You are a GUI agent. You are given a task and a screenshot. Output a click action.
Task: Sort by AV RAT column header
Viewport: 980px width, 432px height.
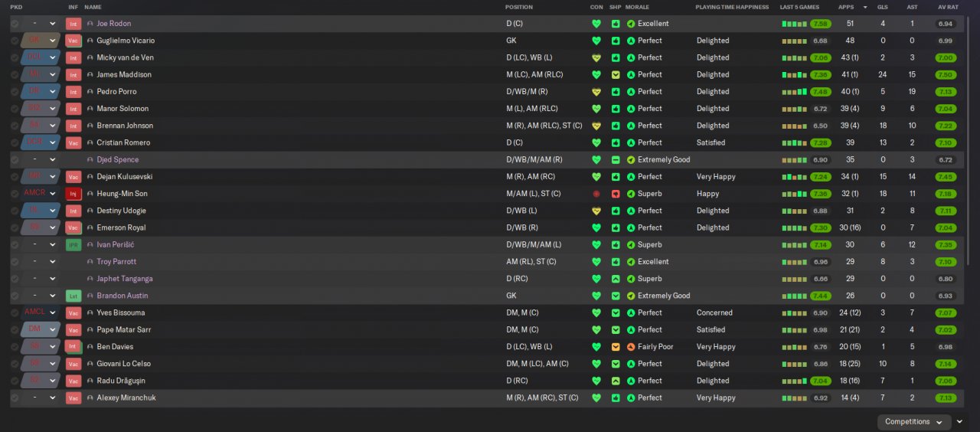tap(948, 7)
